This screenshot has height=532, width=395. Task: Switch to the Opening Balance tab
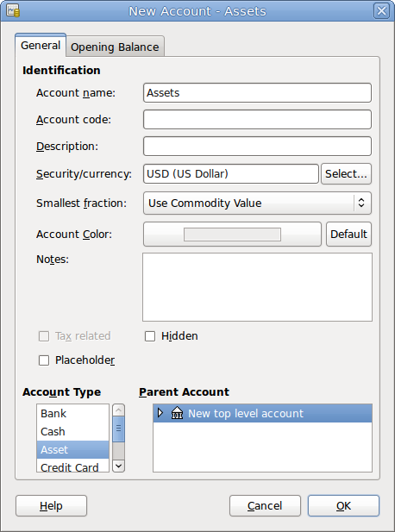tap(115, 47)
